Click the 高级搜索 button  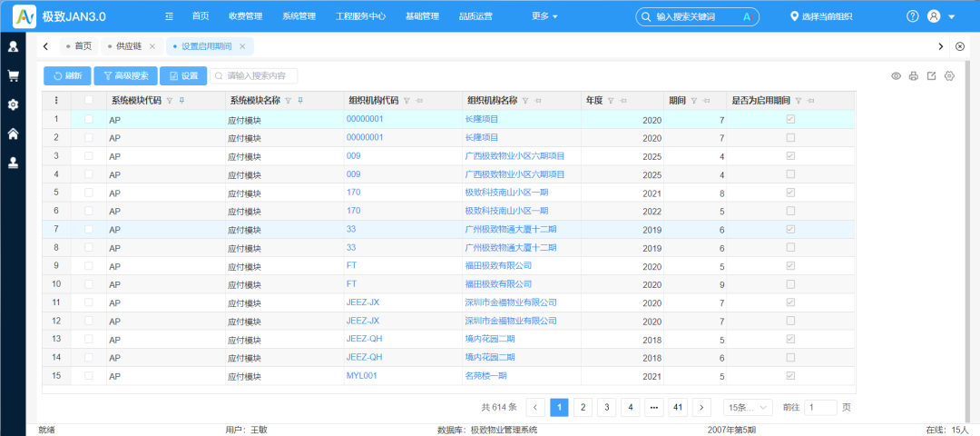[x=125, y=76]
